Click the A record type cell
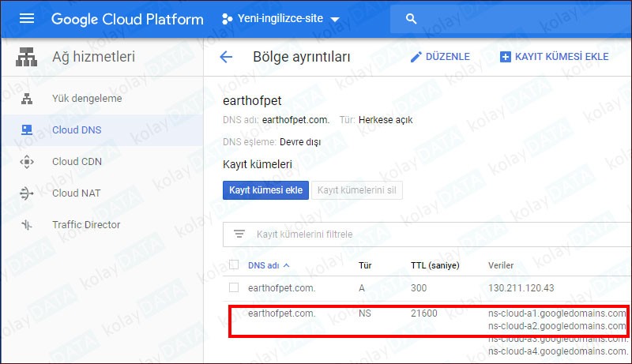Viewport: 632px width, 364px height. (x=362, y=288)
